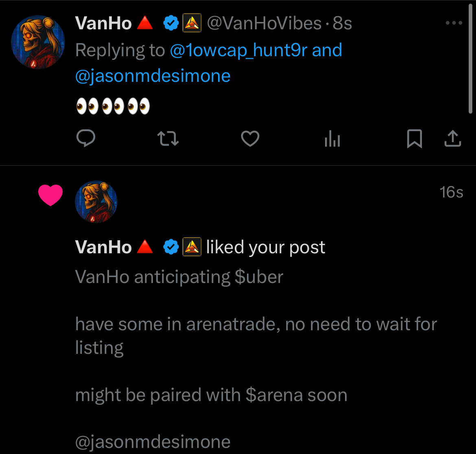Screen dimensions: 476x454
Task: Share VanHo's tweet via share icon
Action: pos(452,139)
